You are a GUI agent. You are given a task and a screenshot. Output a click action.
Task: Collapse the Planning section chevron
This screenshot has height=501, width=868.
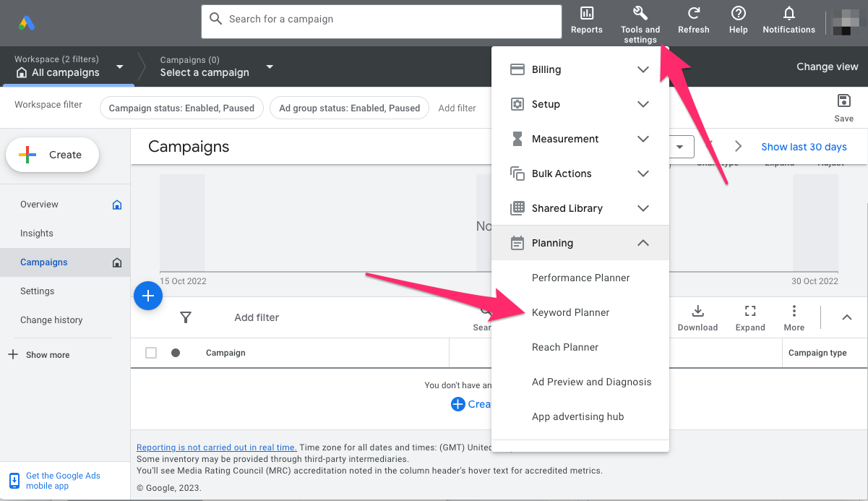(x=643, y=243)
